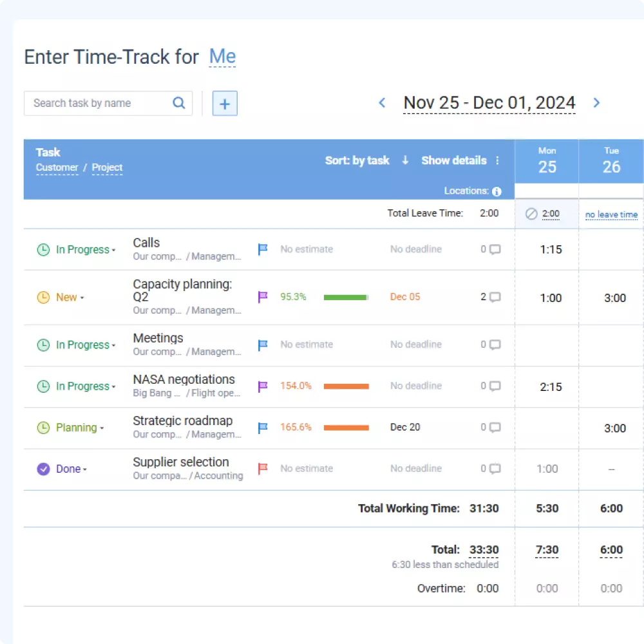Click Sort: by task header option

pyautogui.click(x=357, y=160)
